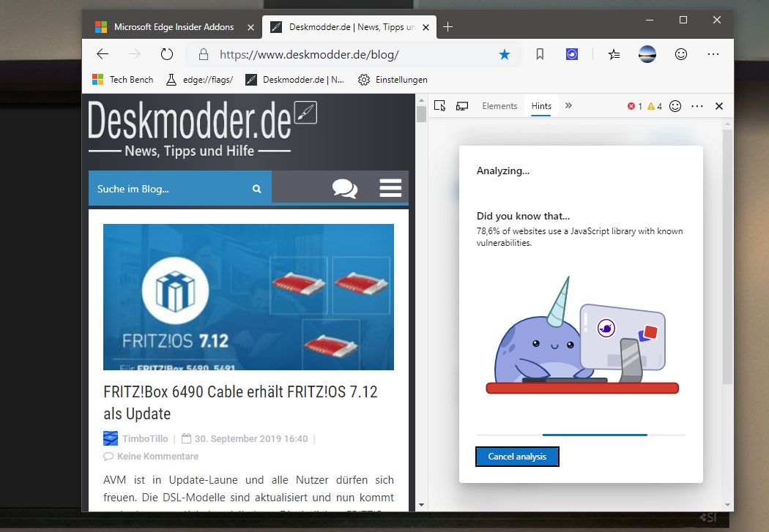
Task: Click the search magnifier in blog search
Action: [256, 189]
